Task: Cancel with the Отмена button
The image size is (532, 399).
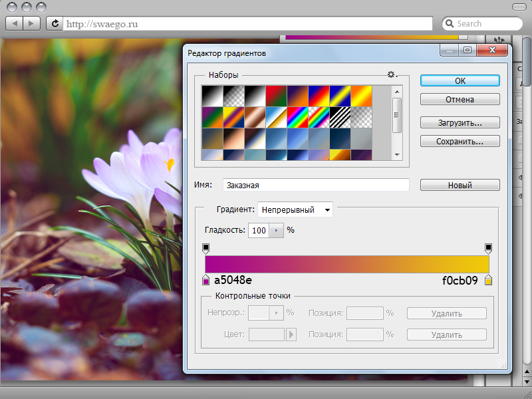Action: 460,99
